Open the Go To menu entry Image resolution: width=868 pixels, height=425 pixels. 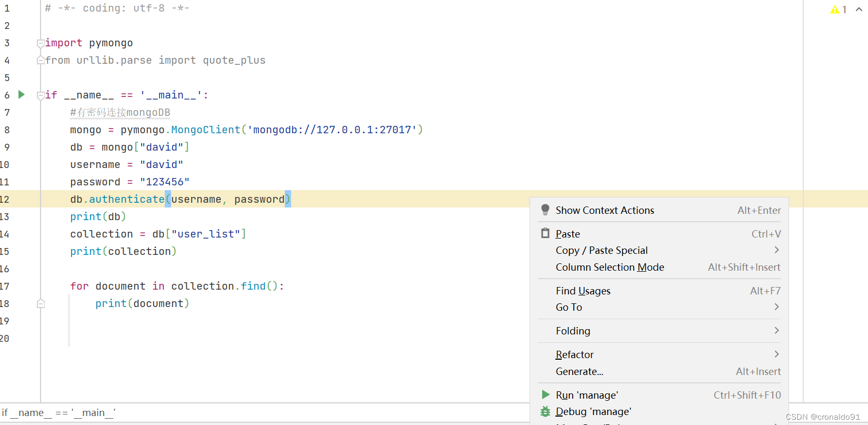point(659,307)
